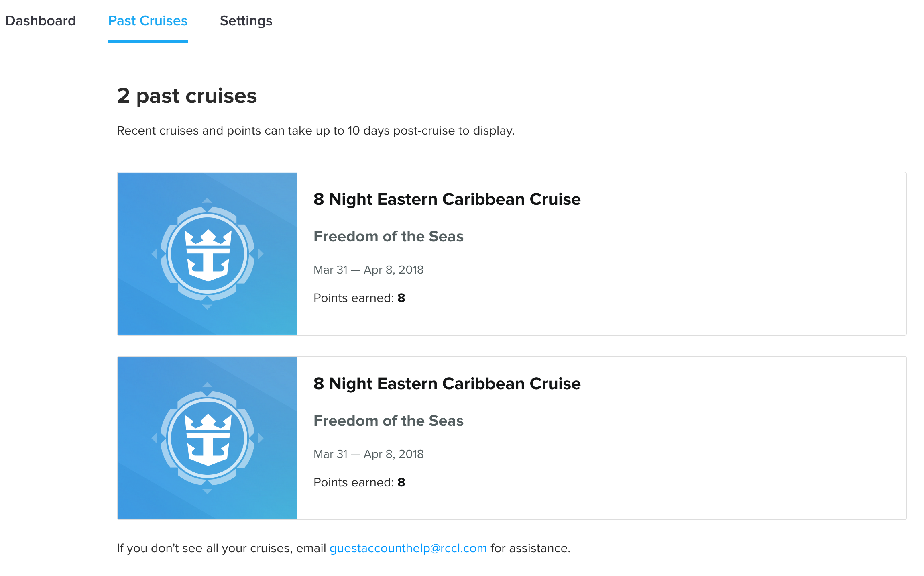Click the guestaccounthelp@rccl.com email link

[x=408, y=548]
